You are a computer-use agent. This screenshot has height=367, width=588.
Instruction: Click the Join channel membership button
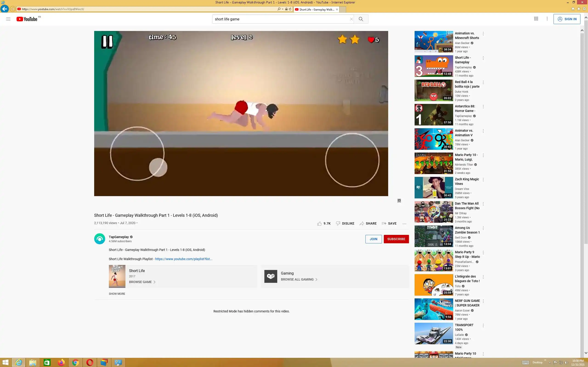[x=373, y=239]
